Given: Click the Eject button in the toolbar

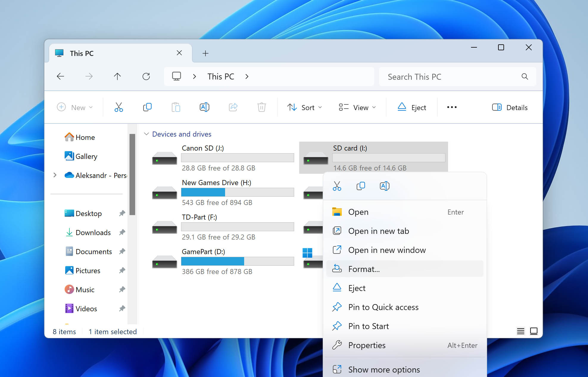Looking at the screenshot, I should [x=412, y=107].
